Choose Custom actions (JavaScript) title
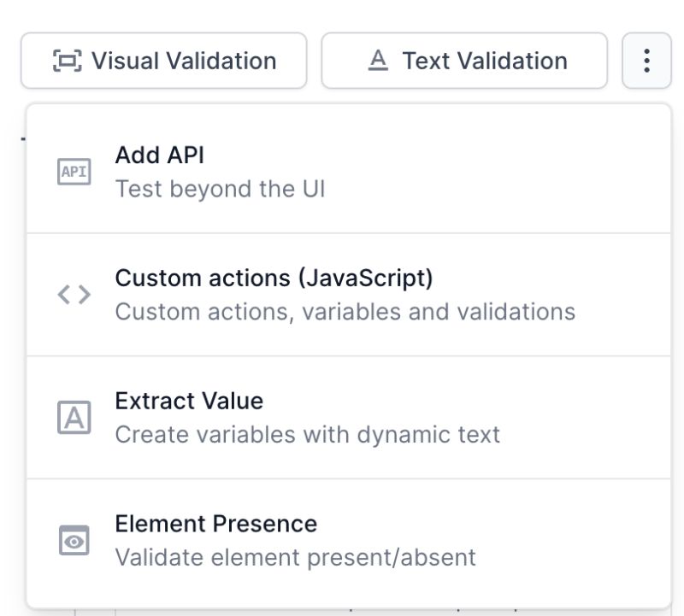The image size is (684, 616). coord(274,279)
